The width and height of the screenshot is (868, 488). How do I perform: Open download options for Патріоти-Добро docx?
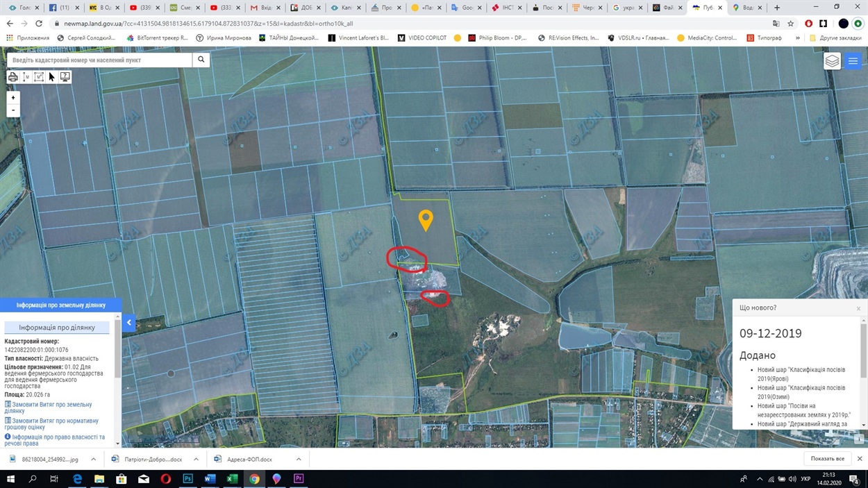pyautogui.click(x=196, y=459)
